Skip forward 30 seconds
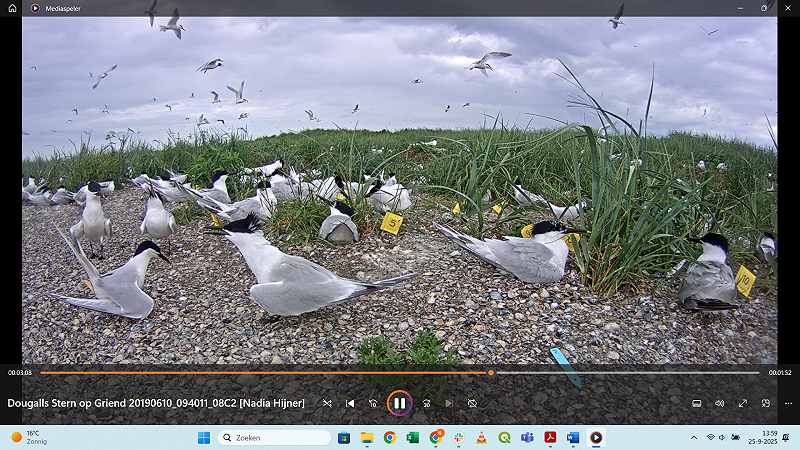 [426, 403]
